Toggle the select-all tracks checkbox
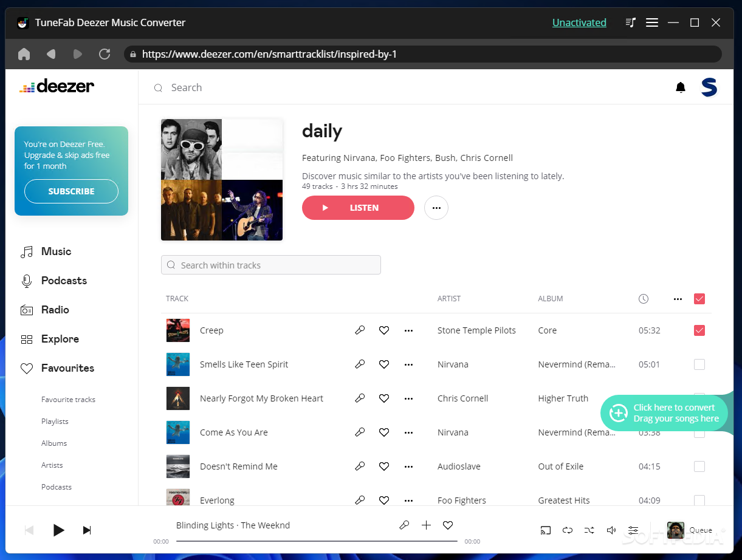Image resolution: width=742 pixels, height=560 pixels. tap(699, 299)
